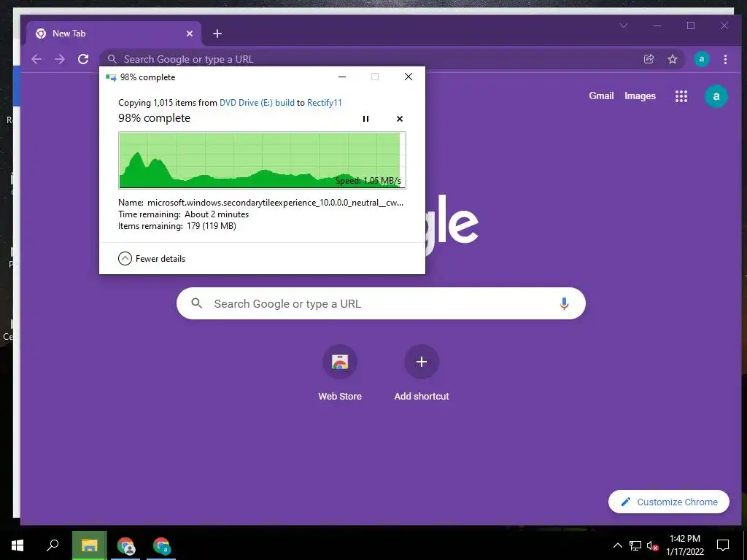The width and height of the screenshot is (747, 560).
Task: Click the taskbar clock showing 1:42 PM
Action: pyautogui.click(x=684, y=545)
